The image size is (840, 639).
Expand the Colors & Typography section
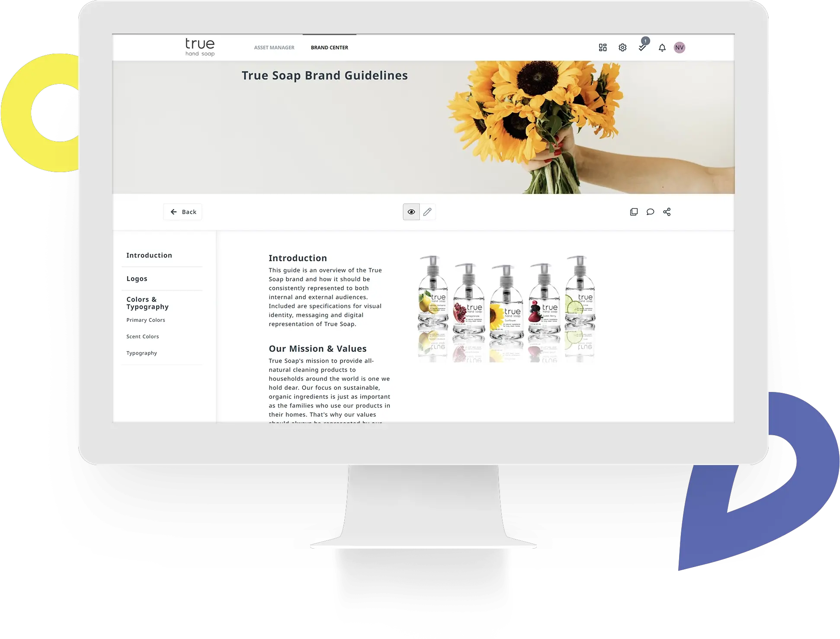click(x=148, y=303)
